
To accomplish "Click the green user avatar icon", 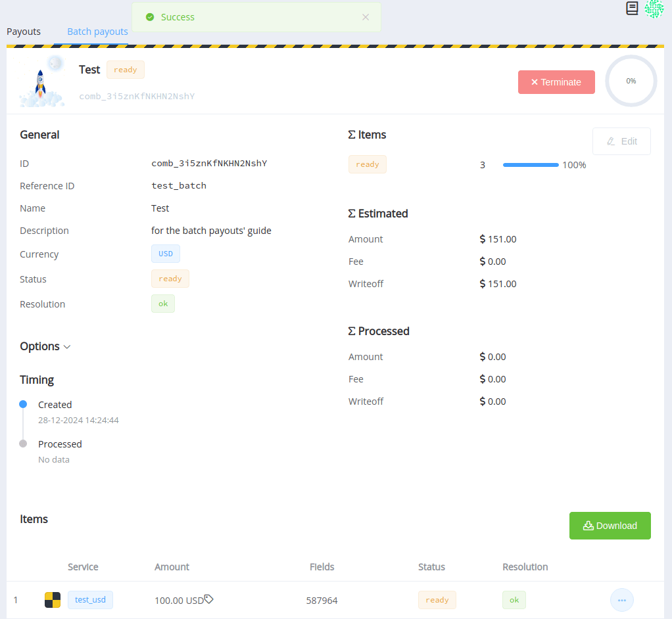I will coord(654,9).
